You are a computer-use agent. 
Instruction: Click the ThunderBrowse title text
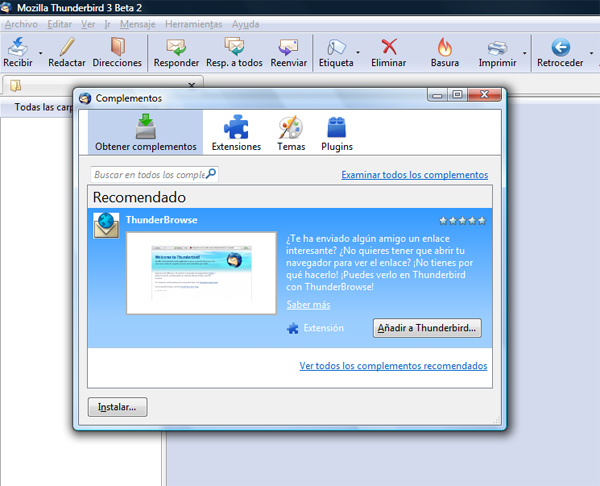coord(161,220)
